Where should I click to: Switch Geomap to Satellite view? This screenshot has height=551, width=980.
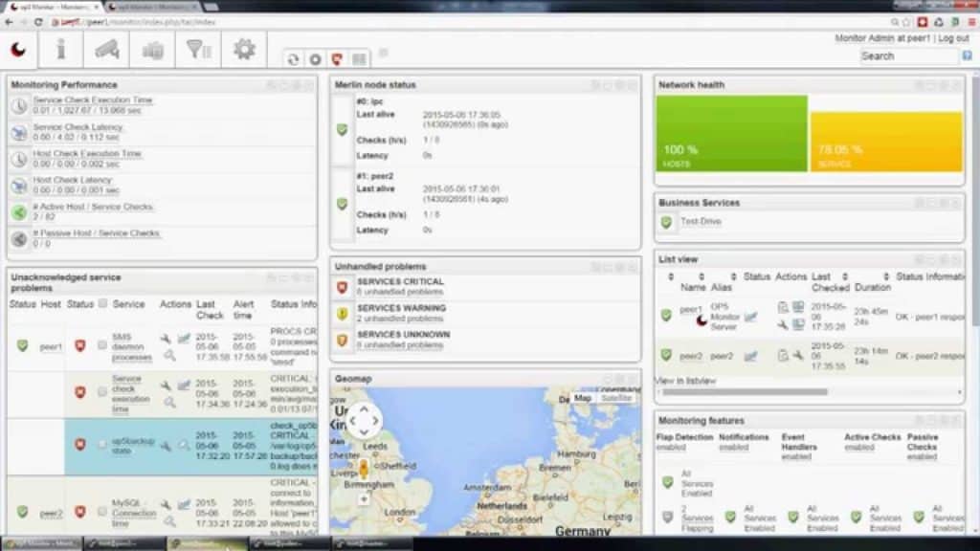click(x=616, y=398)
